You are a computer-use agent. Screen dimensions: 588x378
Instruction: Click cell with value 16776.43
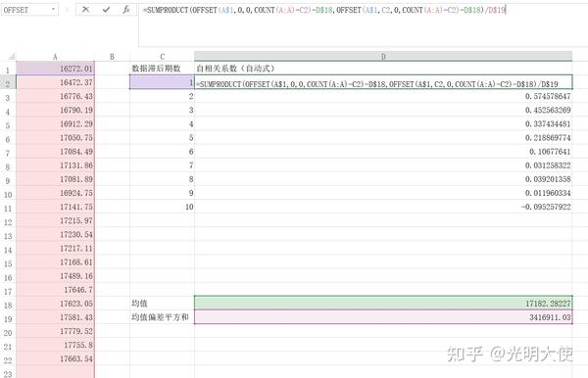(56, 96)
